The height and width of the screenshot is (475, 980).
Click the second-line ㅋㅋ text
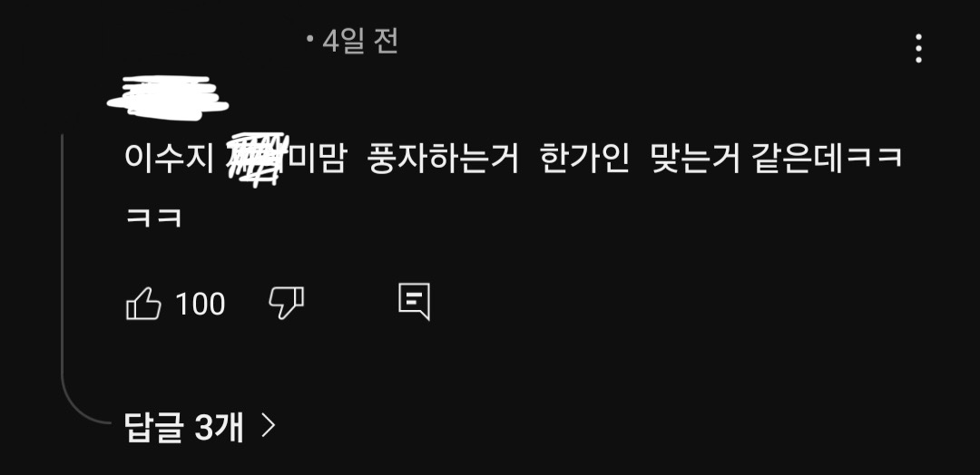click(x=153, y=218)
